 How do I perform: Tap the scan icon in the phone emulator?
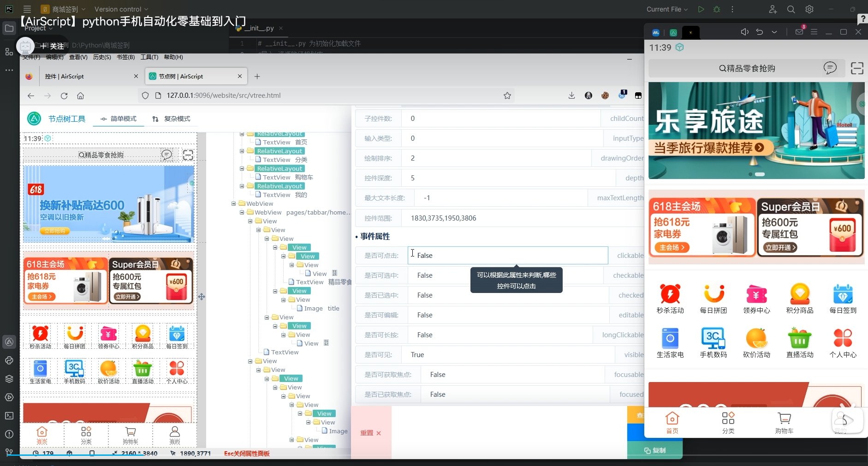[857, 68]
